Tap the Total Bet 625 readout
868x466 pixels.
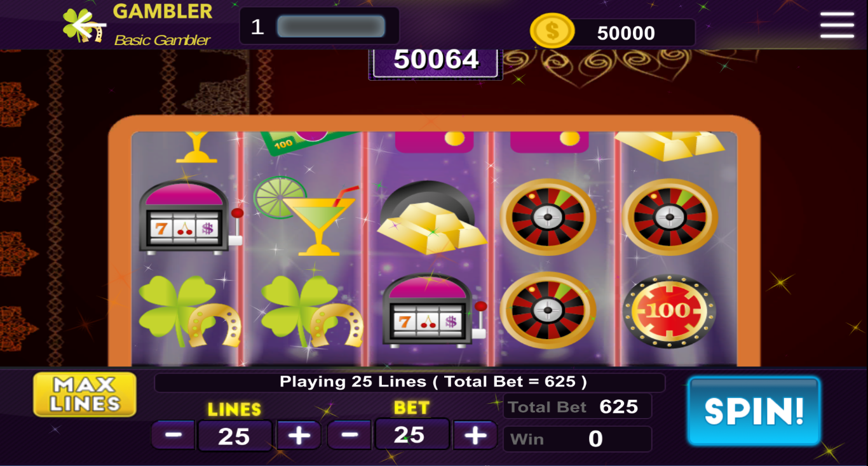click(577, 406)
